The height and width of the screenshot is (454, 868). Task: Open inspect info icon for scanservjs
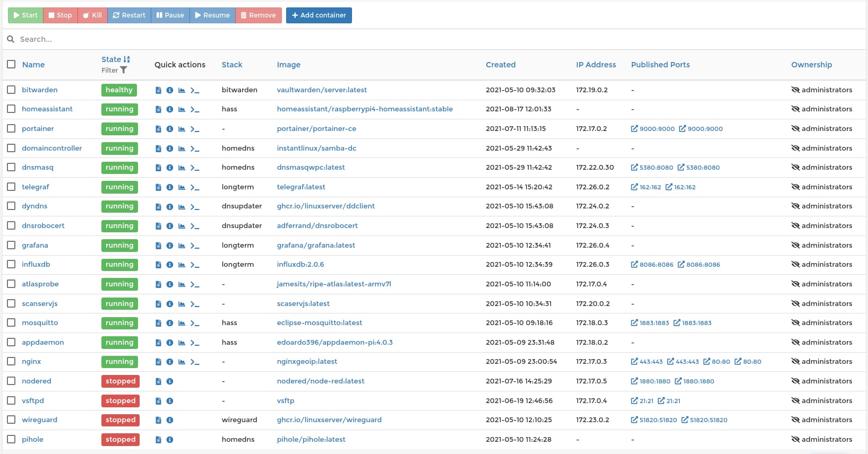point(170,304)
